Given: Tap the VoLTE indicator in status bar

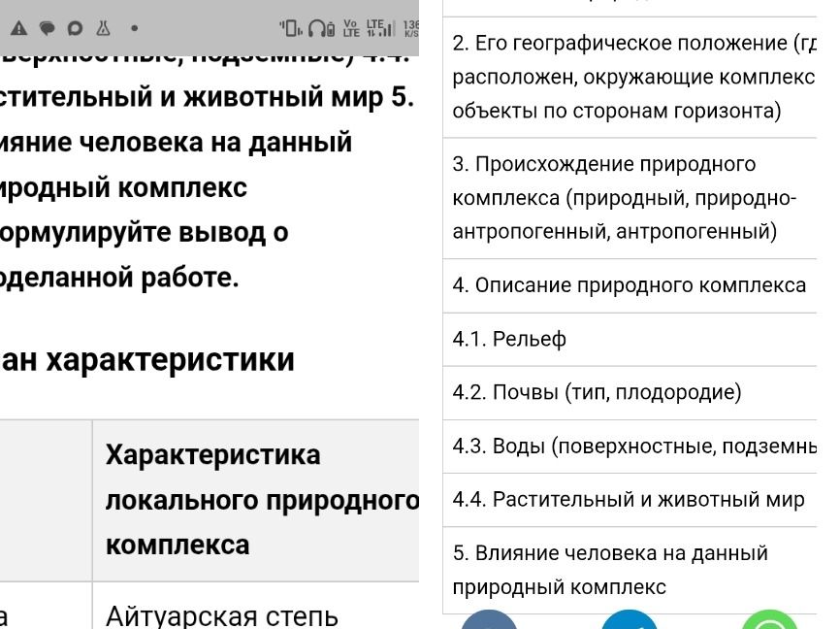Looking at the screenshot, I should click(x=351, y=28).
